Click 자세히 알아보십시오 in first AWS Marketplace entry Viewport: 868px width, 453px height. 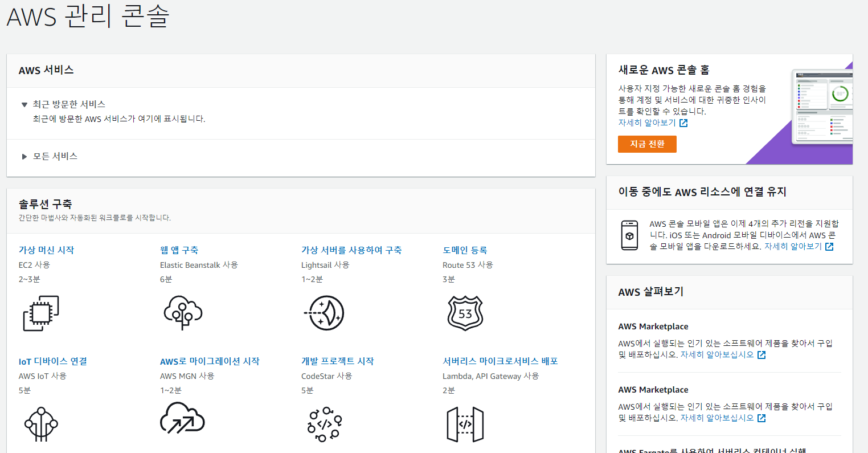pyautogui.click(x=717, y=355)
